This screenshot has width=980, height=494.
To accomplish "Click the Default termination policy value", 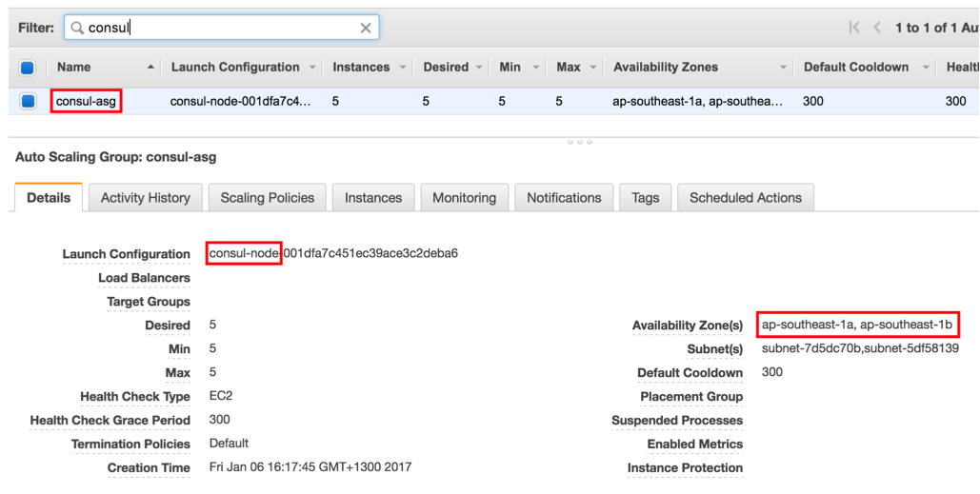I will (229, 444).
